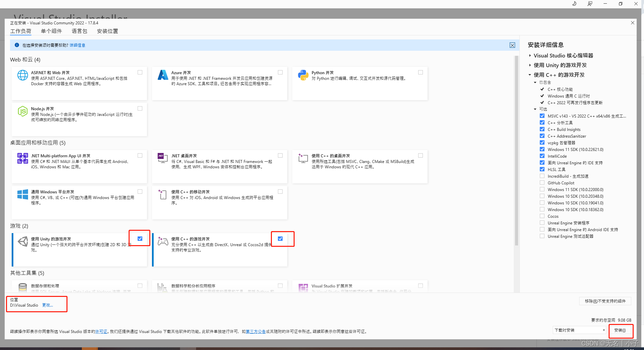Open the help banner details link
Image resolution: width=644 pixels, height=350 pixels.
77,45
